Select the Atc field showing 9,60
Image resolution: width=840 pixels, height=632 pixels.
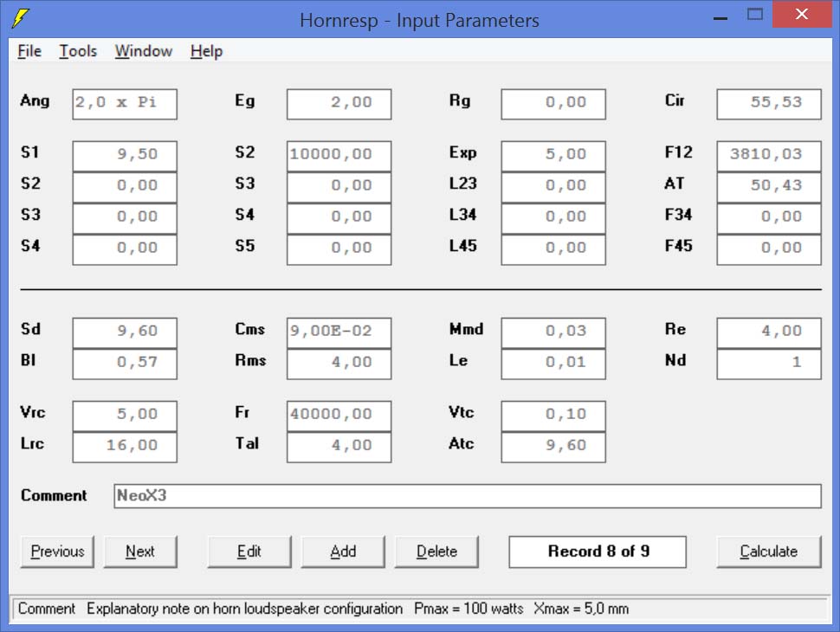[x=553, y=448]
